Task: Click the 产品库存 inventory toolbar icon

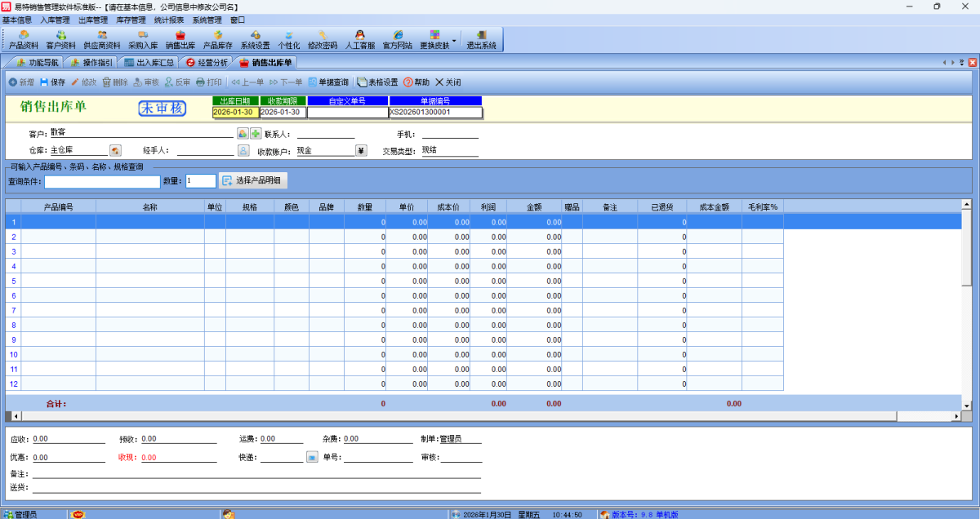Action: pos(217,39)
